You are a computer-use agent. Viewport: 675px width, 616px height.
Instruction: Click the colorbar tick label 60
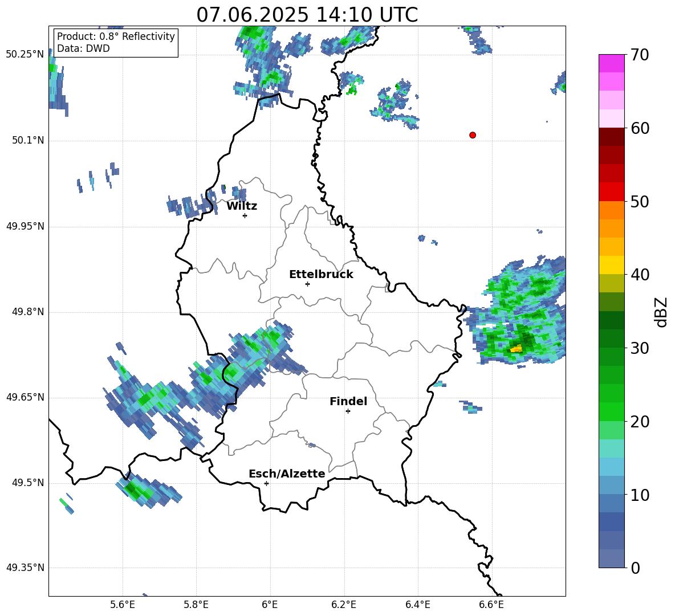(x=640, y=128)
